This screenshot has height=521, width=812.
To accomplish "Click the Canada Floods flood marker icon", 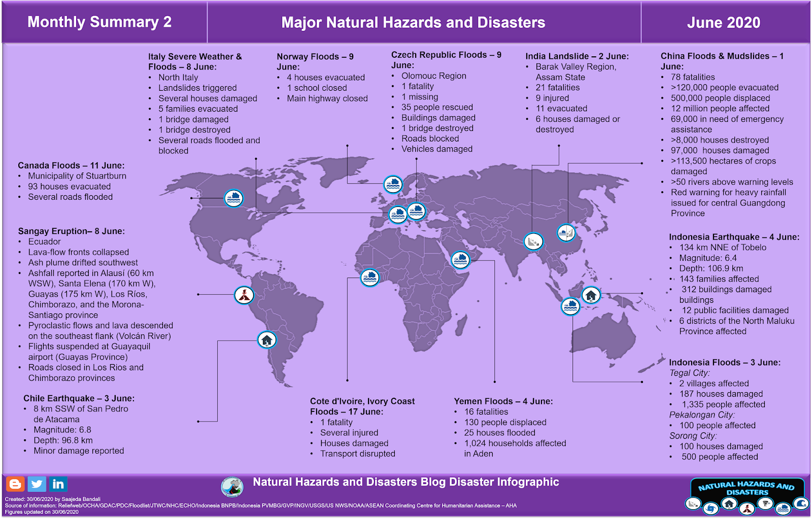I will (x=233, y=199).
